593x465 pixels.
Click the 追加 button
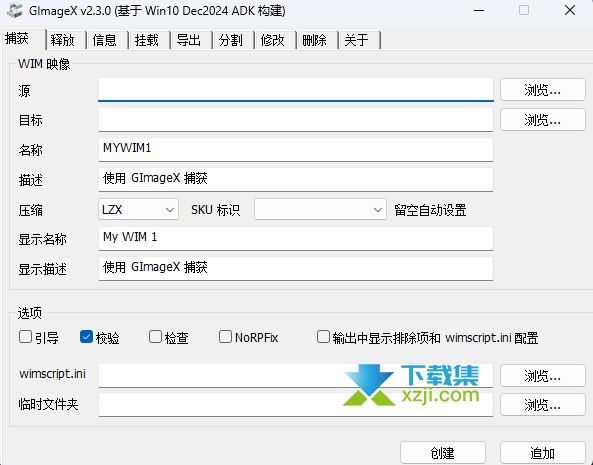tap(543, 453)
